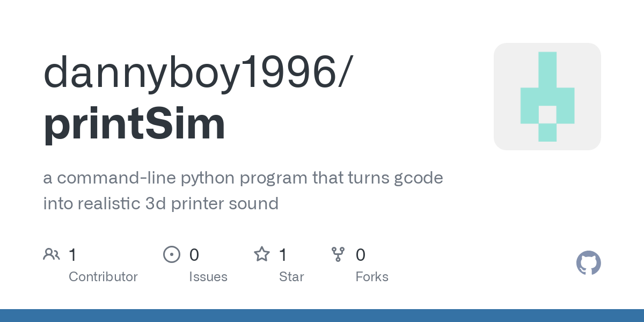Open the teal identicon avatar image

coord(547,97)
